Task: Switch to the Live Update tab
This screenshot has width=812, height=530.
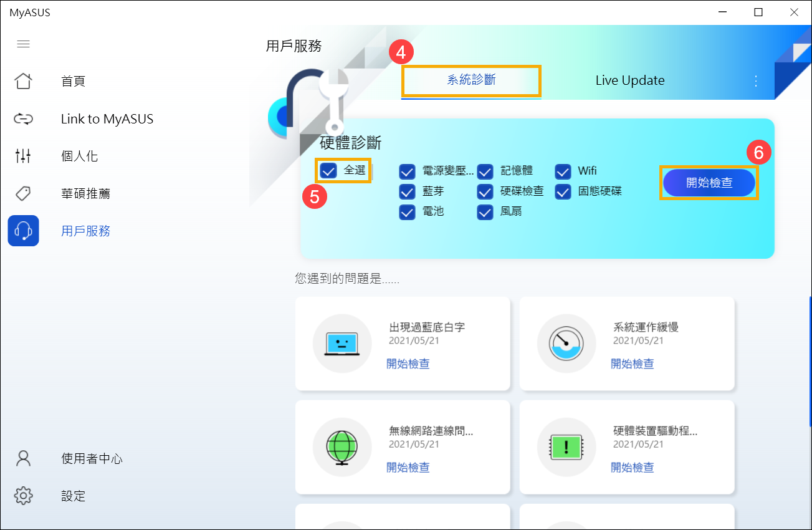Action: [630, 80]
